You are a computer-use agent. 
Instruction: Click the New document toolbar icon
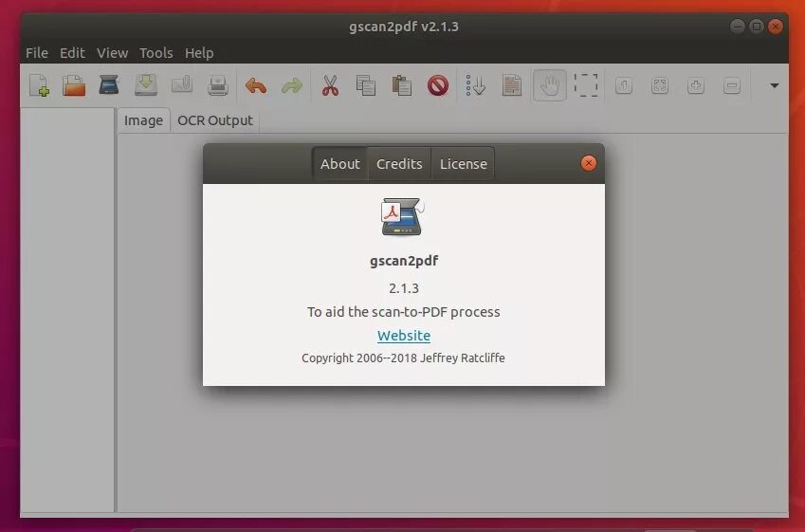tap(39, 85)
